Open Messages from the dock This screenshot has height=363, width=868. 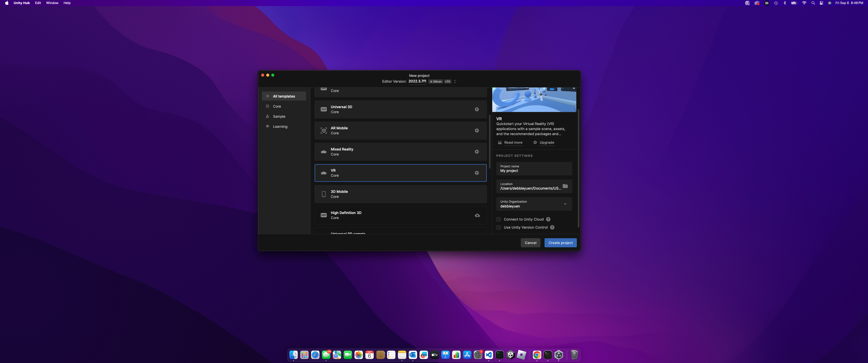(326, 355)
